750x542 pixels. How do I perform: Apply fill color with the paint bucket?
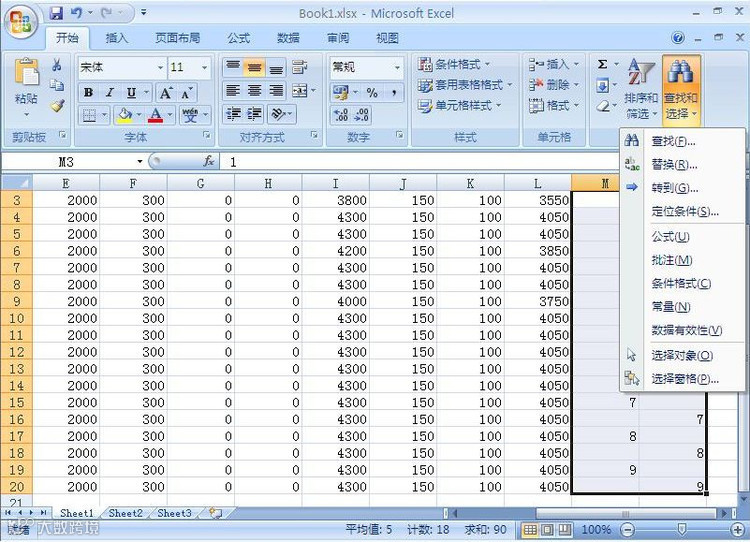[124, 115]
